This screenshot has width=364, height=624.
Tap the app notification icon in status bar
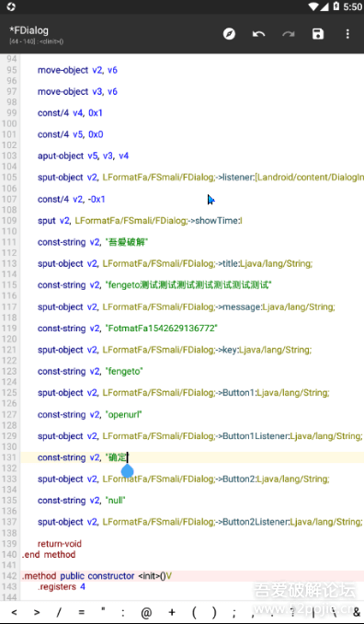tap(11, 6)
